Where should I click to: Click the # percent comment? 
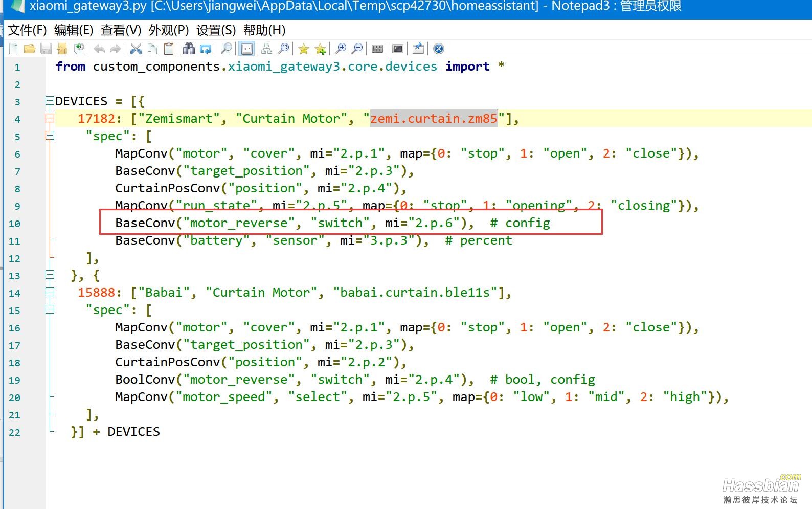tap(479, 240)
